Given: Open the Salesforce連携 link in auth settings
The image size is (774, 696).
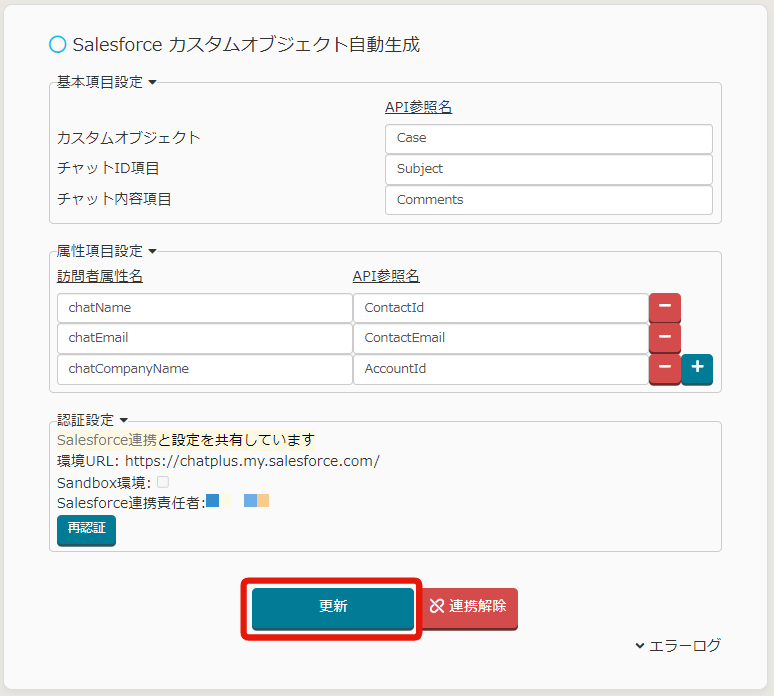Looking at the screenshot, I should coord(107,440).
